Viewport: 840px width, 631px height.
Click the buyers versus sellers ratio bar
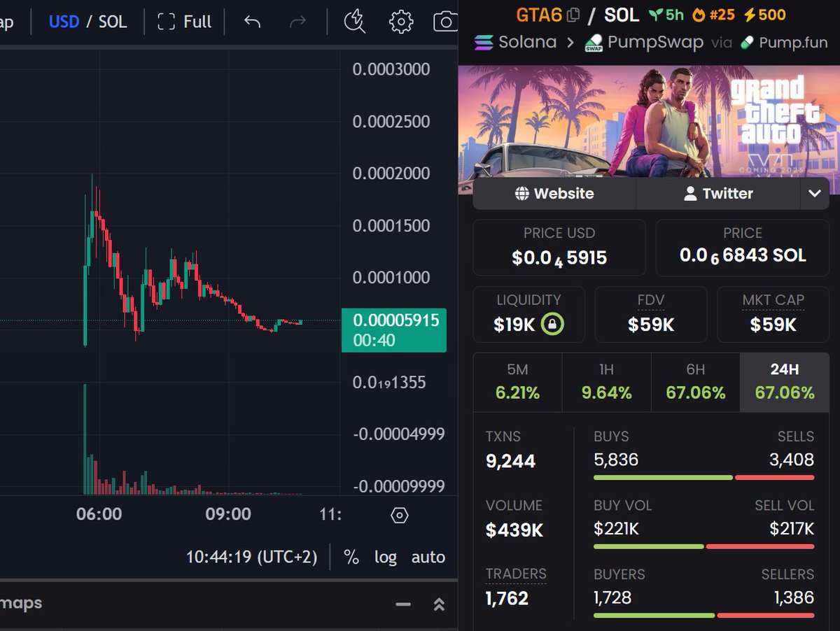[704, 616]
